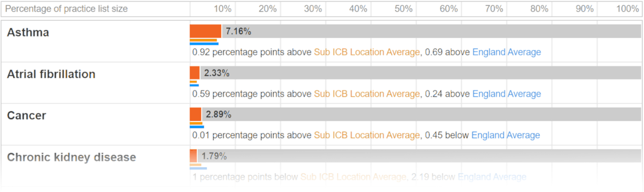
Task: Click the 50% axis header label
Action: (x=404, y=9)
